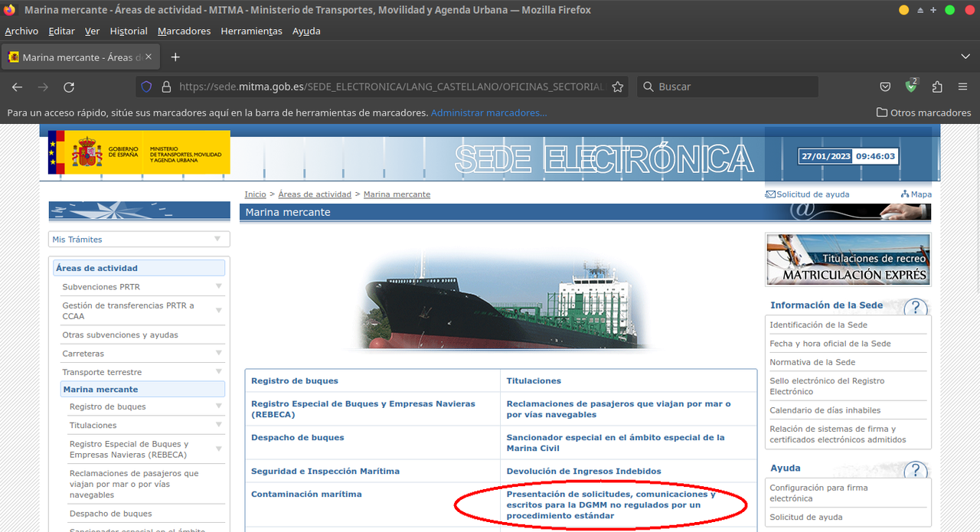
Task: Open Registro Especial de Buques in the table
Action: 363,409
